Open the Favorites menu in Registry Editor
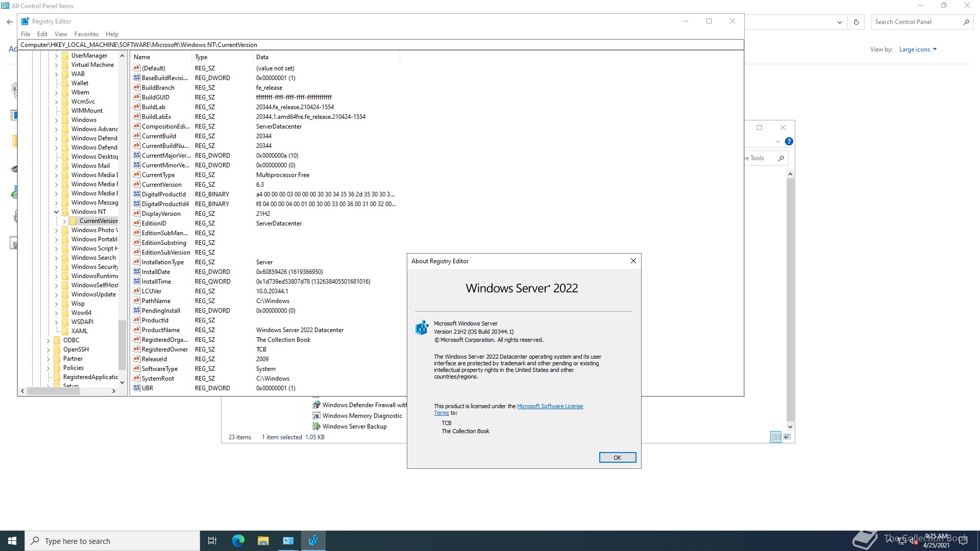The width and height of the screenshot is (980, 551). 86,34
